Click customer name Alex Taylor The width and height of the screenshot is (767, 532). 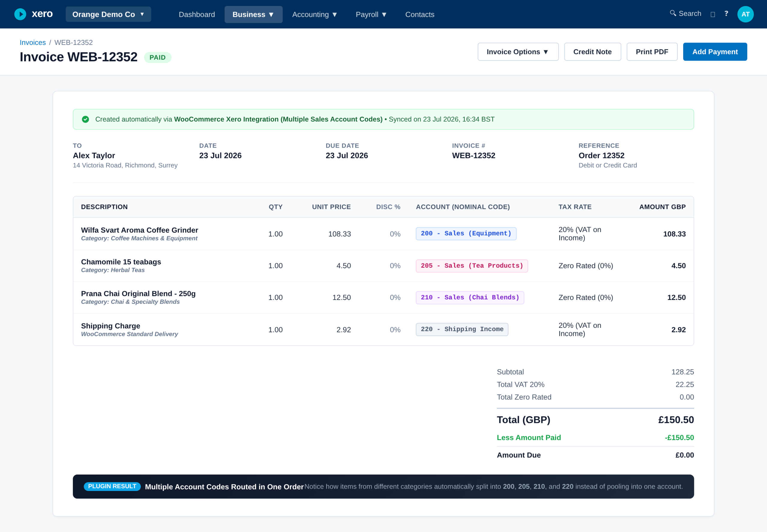(94, 155)
